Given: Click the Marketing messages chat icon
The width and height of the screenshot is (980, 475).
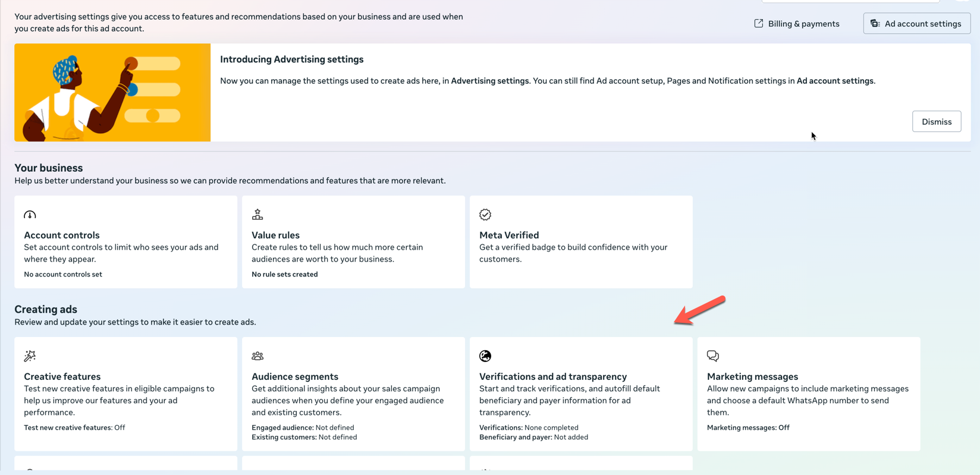Looking at the screenshot, I should pyautogui.click(x=713, y=356).
